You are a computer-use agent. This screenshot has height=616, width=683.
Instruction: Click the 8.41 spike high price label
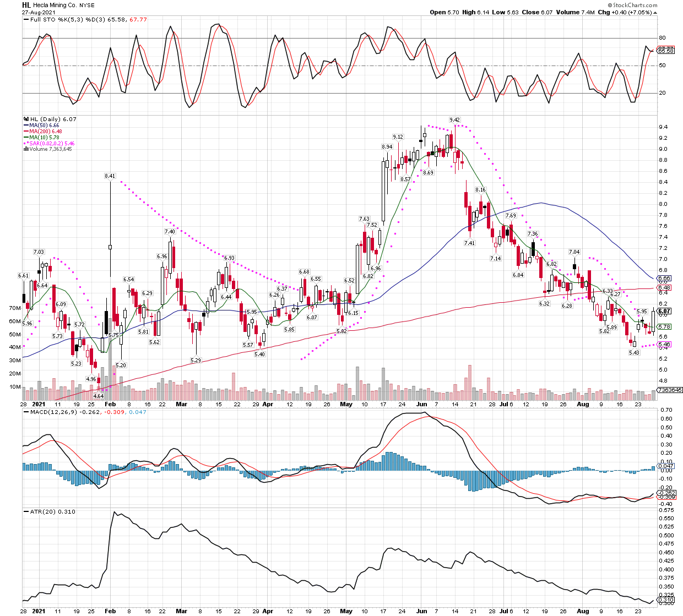(110, 176)
